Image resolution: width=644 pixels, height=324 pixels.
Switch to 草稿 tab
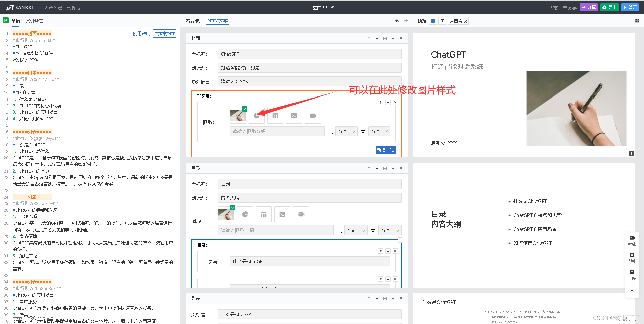16,21
